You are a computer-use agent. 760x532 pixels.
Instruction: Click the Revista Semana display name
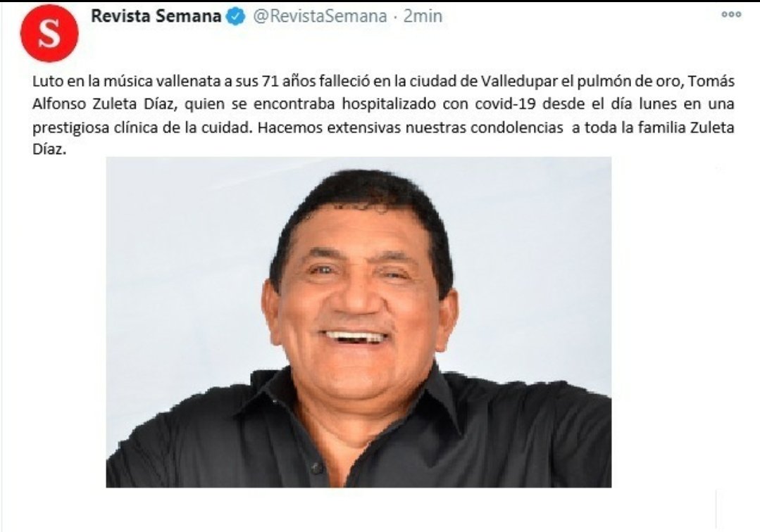[x=156, y=16]
